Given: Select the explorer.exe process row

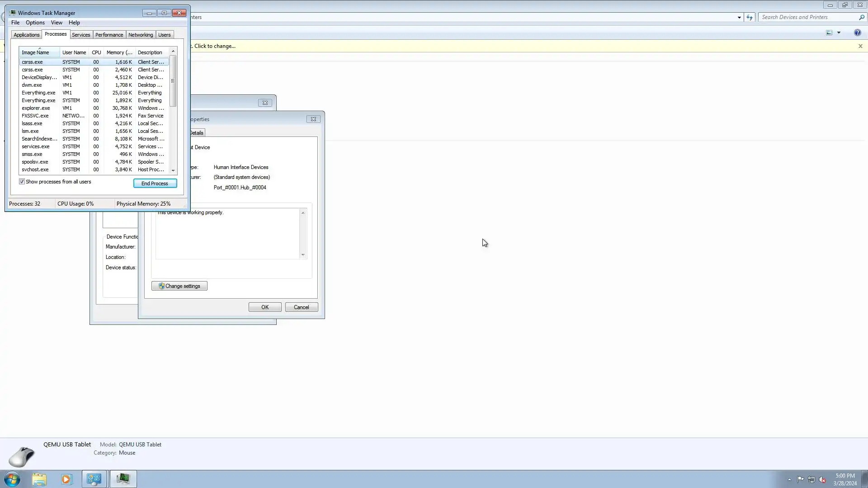Looking at the screenshot, I should 36,108.
